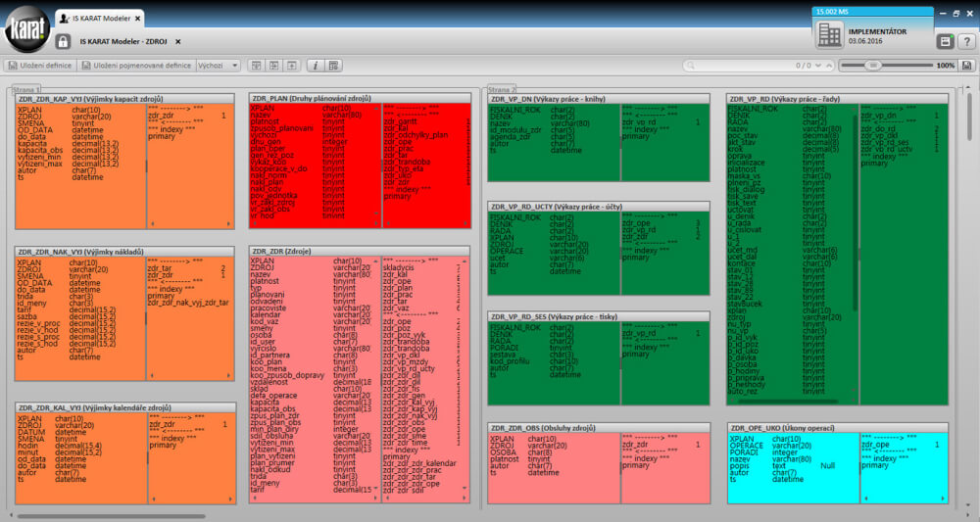Switch to the IS KARAT Modeler tab
Image resolution: width=980 pixels, height=522 pixels.
point(101,18)
